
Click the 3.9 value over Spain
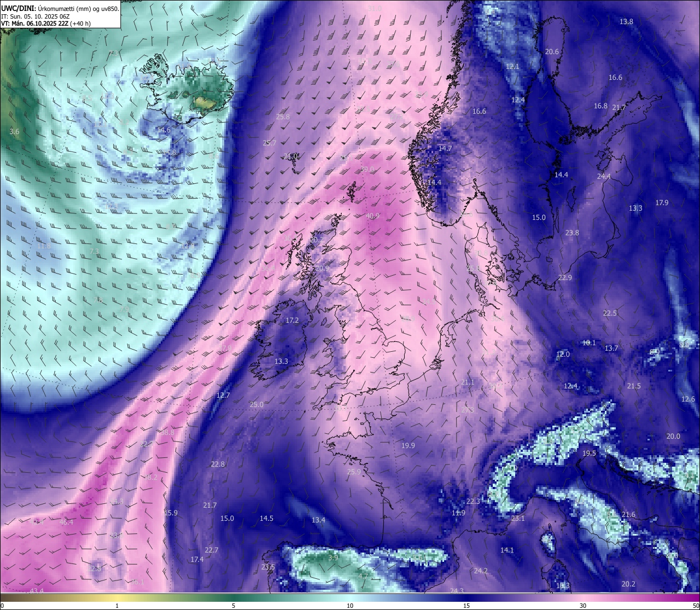[333, 557]
